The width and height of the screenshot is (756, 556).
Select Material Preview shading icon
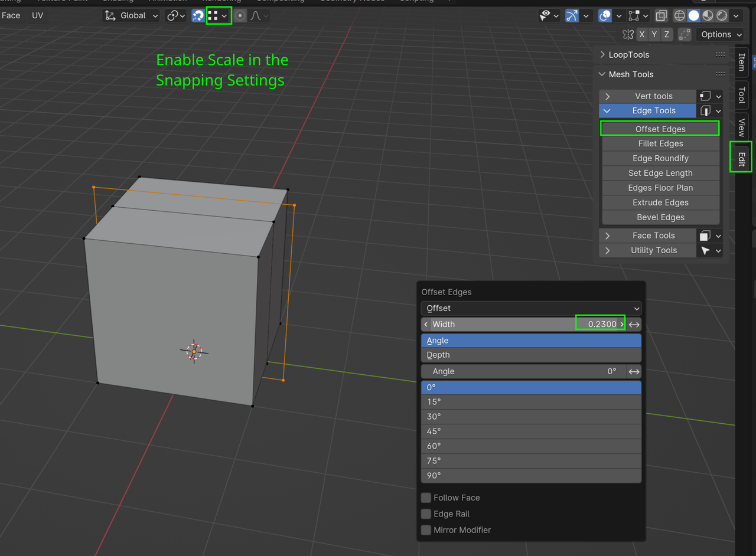(x=708, y=15)
